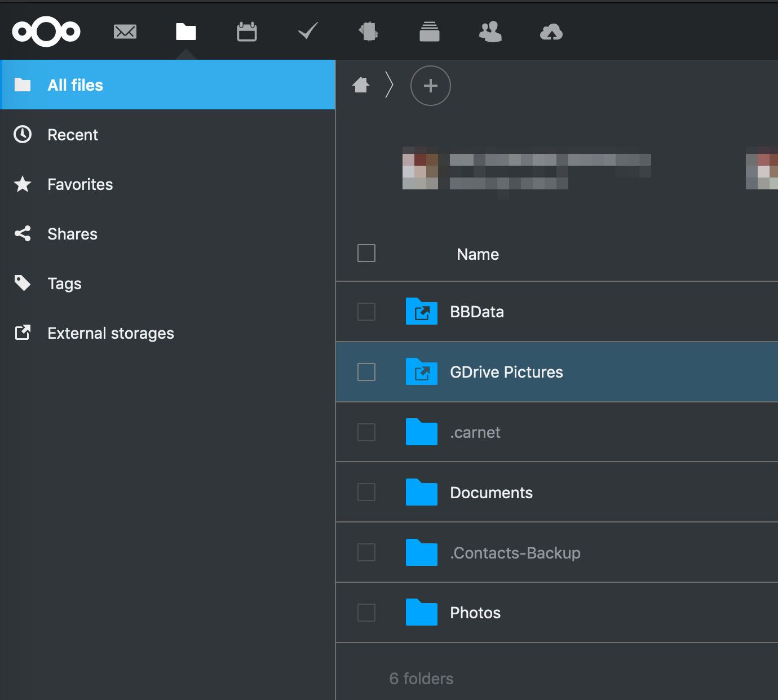Open the Shares section

(x=72, y=234)
